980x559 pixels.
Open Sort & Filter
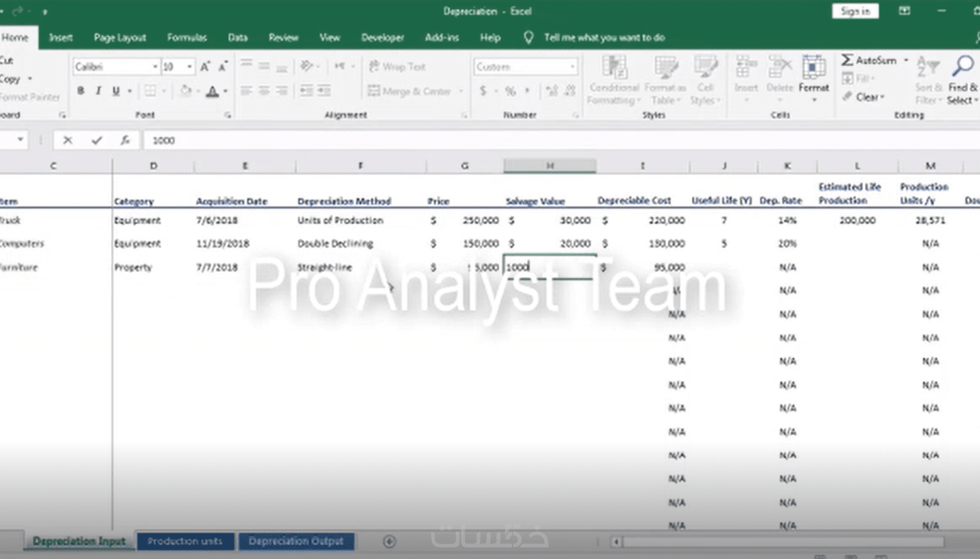928,81
